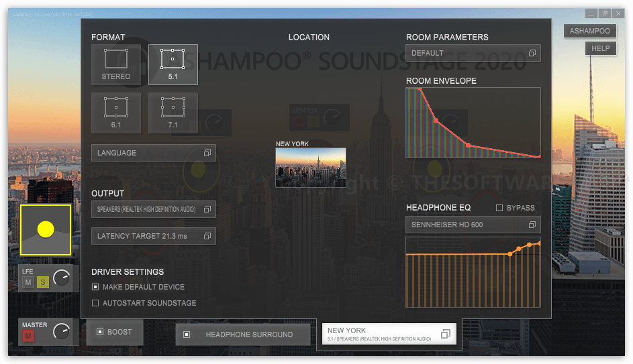Enable Autostart Soundstage checkbox
This screenshot has width=633, height=364.
point(95,303)
